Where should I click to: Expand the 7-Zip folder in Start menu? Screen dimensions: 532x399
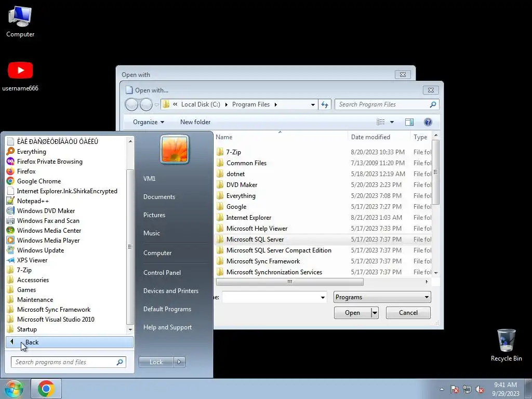(x=24, y=270)
